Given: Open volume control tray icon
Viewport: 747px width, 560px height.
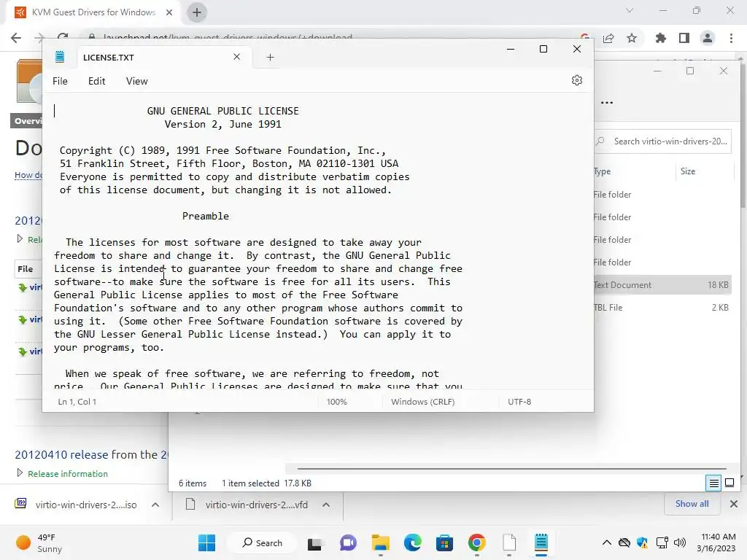Looking at the screenshot, I should click(680, 542).
